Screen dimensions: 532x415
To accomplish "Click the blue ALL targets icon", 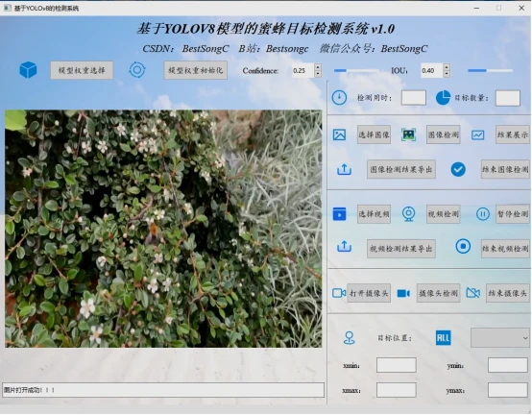I will tap(443, 337).
